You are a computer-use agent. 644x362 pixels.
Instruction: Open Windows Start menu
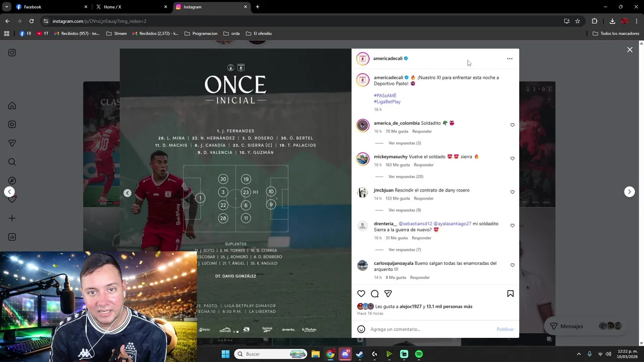point(225,354)
